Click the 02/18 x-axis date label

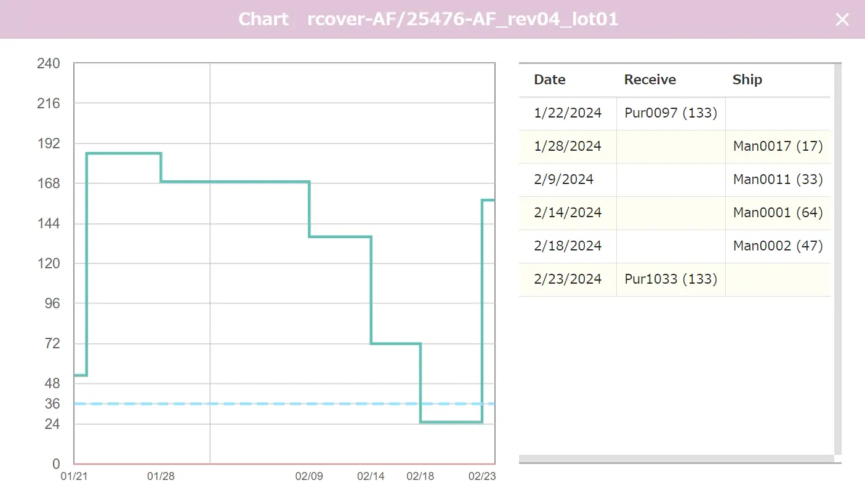[420, 476]
